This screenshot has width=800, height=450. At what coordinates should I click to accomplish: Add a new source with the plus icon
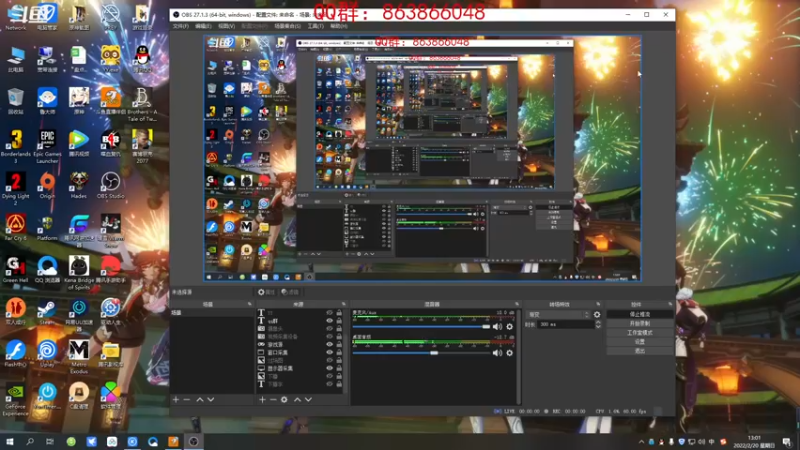tap(262, 399)
